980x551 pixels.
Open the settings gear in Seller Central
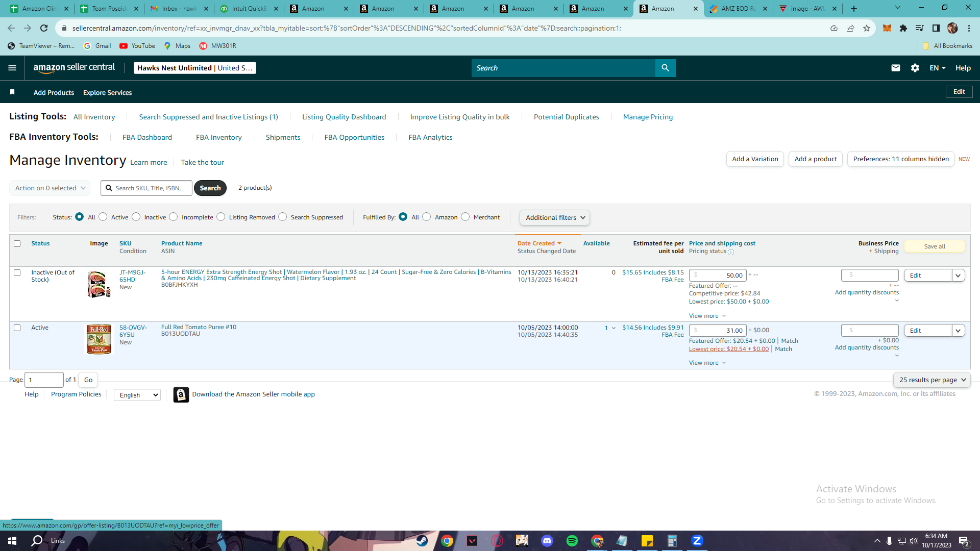click(915, 68)
